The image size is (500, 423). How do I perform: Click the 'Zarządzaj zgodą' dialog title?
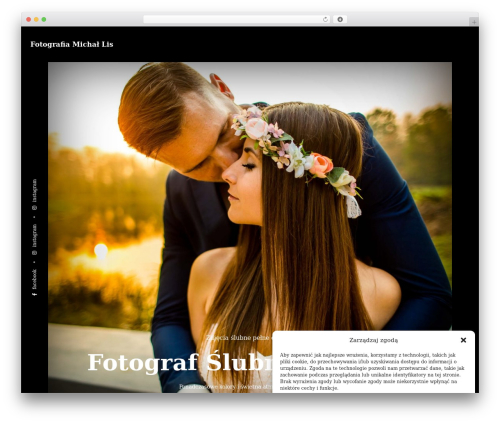373,340
